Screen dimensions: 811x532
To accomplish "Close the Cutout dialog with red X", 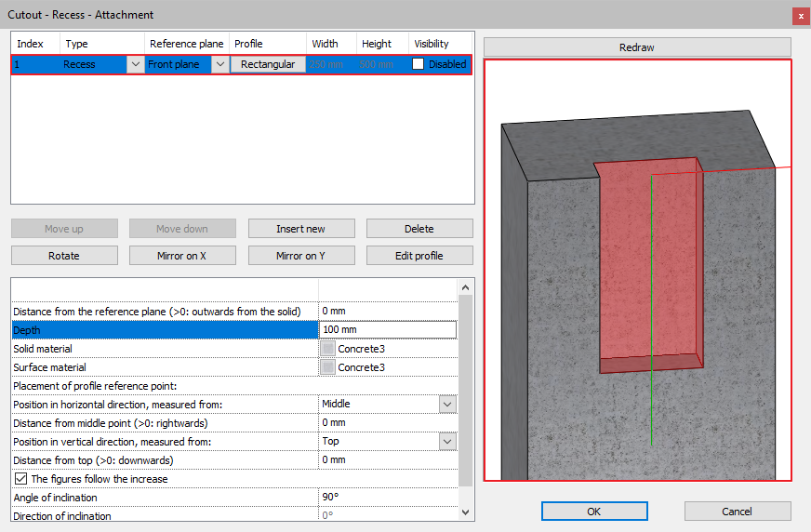I will click(800, 16).
